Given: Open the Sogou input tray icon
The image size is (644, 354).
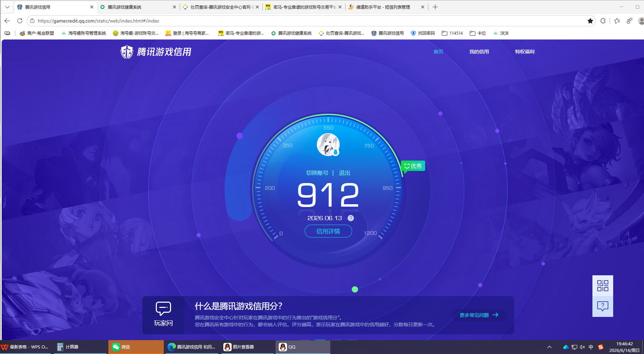Looking at the screenshot, I should [601, 347].
